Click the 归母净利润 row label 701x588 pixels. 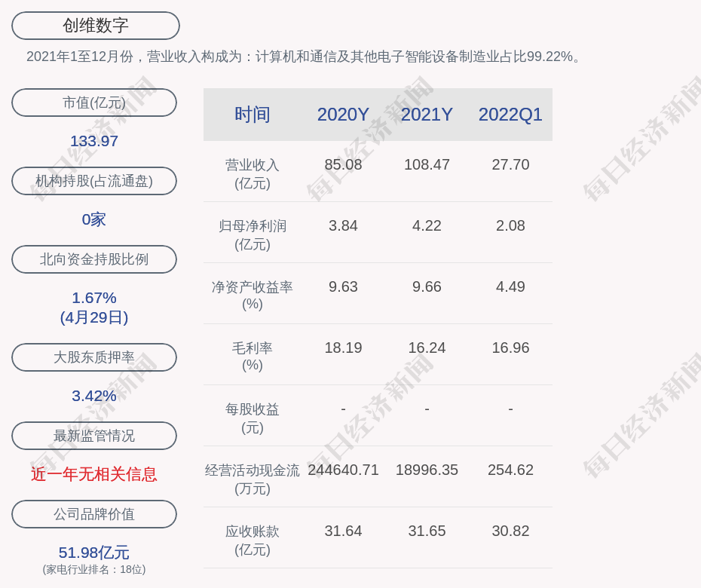(253, 235)
